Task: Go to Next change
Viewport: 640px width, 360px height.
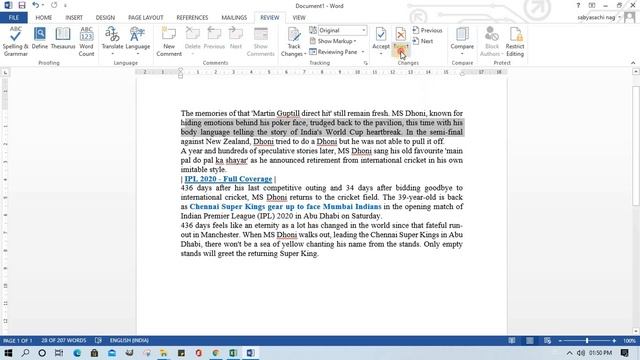Action: (423, 41)
